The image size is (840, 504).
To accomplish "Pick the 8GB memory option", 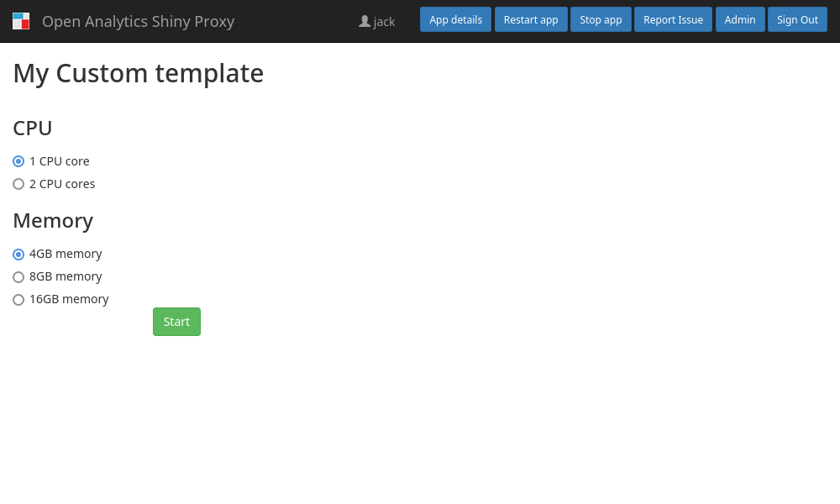I will 18,277.
